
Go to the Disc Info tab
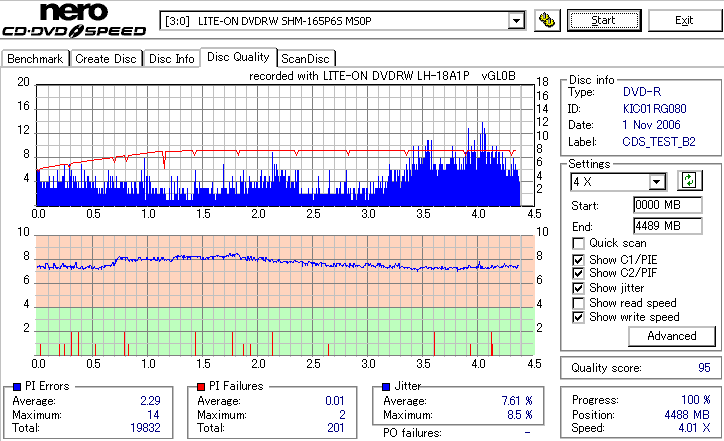171,59
